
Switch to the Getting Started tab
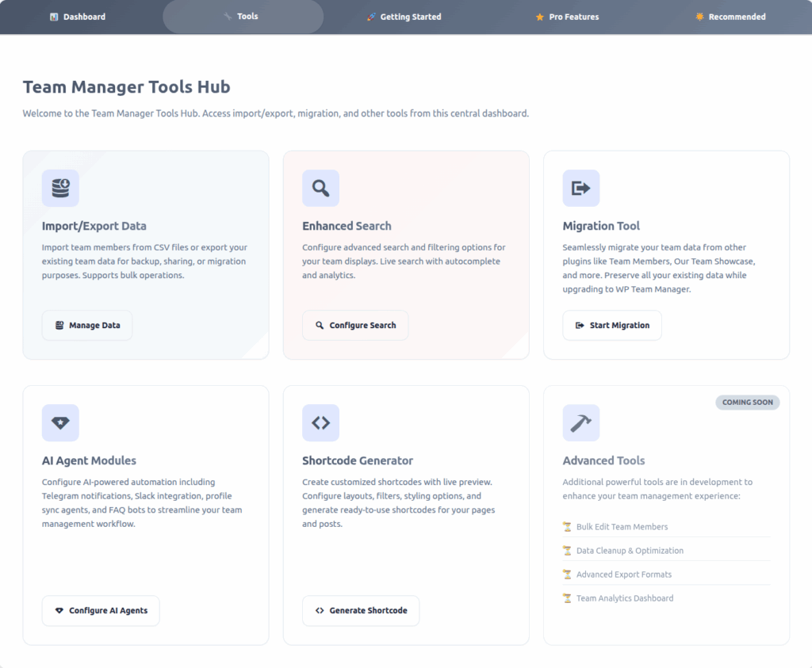pos(404,17)
